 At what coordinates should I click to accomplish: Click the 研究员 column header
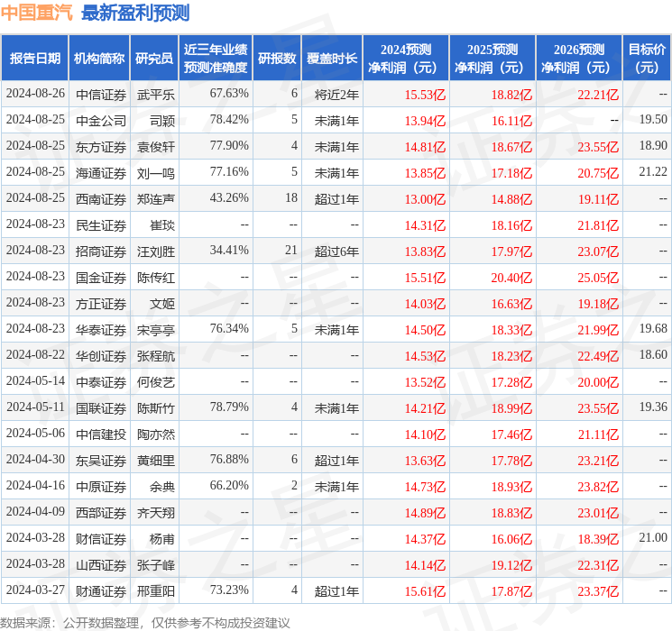tap(154, 59)
